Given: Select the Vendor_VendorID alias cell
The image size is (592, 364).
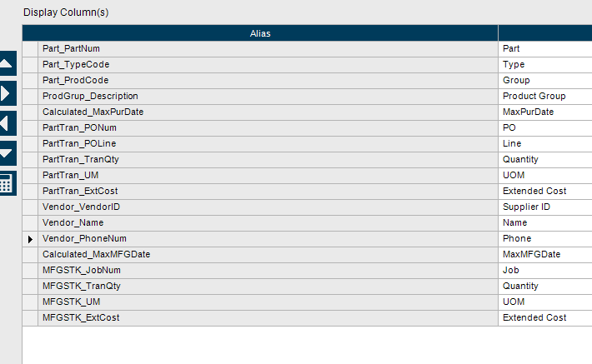Looking at the screenshot, I should (267, 207).
